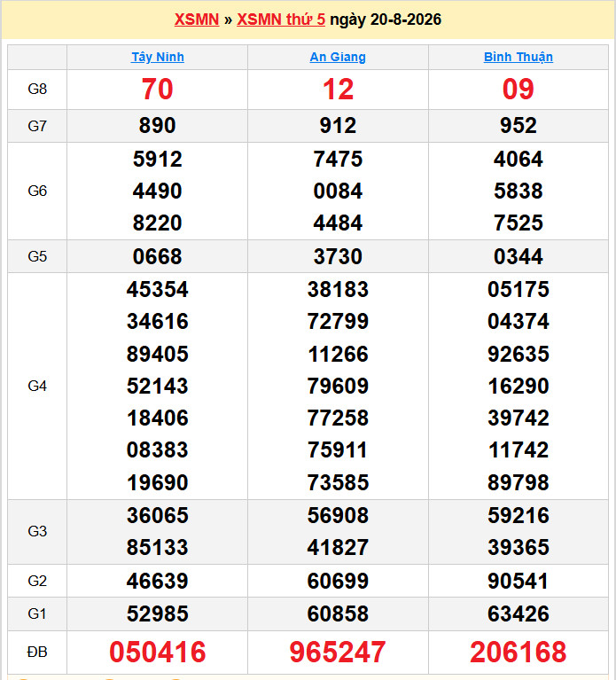
Task: Click the G3 number 36065
Action: click(x=158, y=515)
